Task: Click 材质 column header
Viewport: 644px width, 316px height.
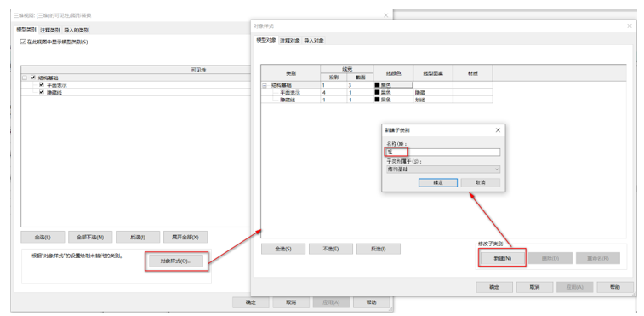Action: [473, 73]
